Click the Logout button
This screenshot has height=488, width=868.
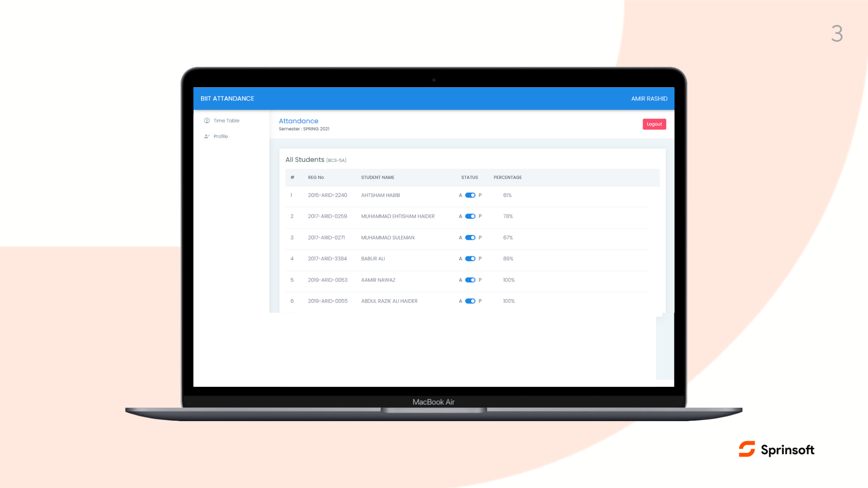tap(654, 124)
